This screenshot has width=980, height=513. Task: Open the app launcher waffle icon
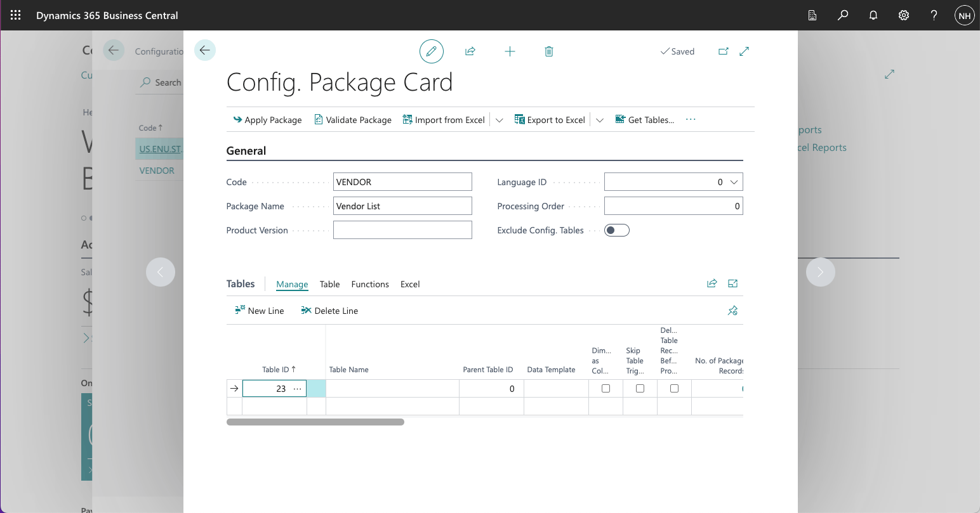click(15, 15)
